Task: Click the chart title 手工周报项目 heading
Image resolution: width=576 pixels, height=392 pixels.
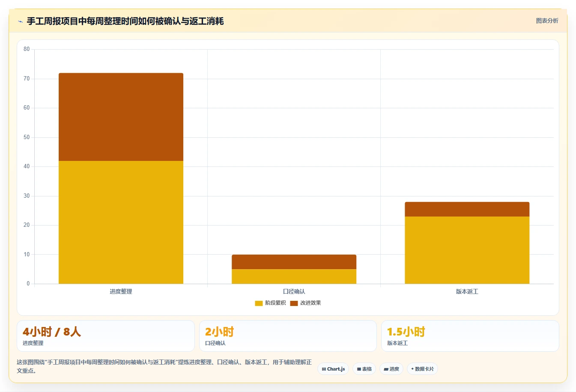Action: [125, 21]
